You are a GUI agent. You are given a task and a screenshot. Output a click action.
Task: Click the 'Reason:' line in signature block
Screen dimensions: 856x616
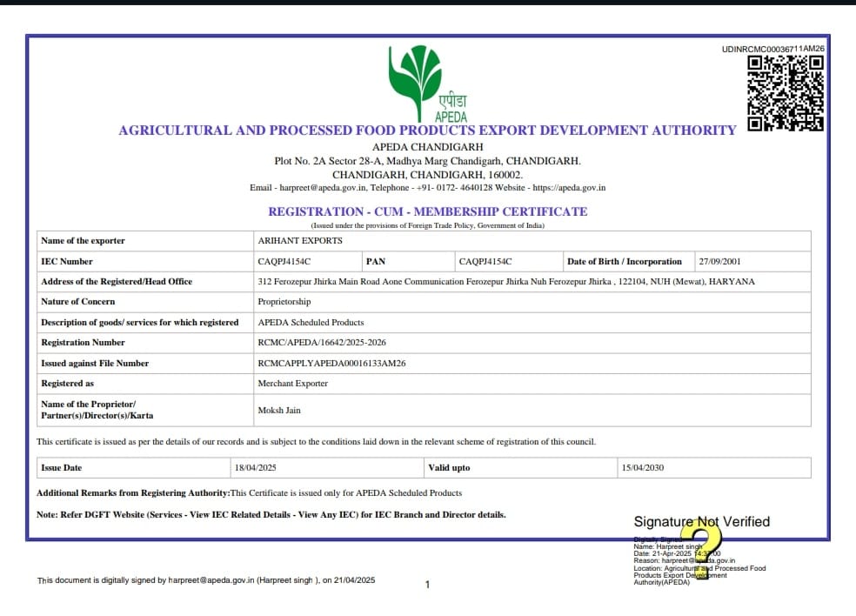[x=684, y=561]
